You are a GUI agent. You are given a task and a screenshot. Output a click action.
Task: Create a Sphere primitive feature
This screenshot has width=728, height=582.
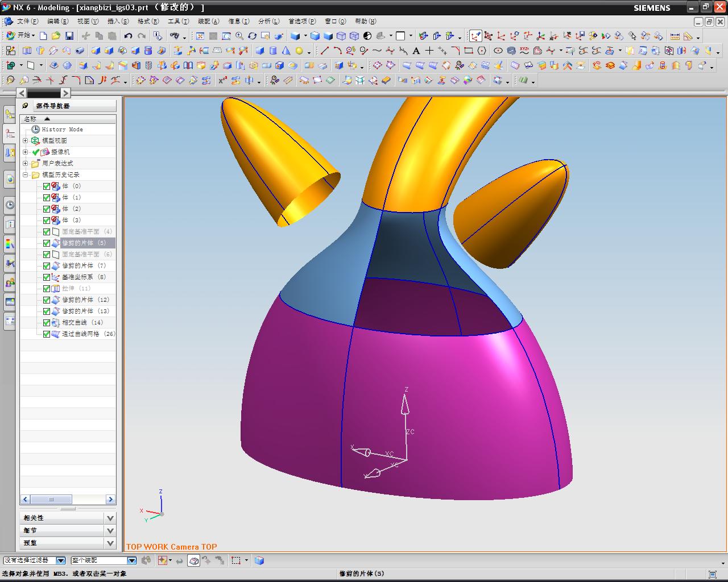[x=299, y=51]
